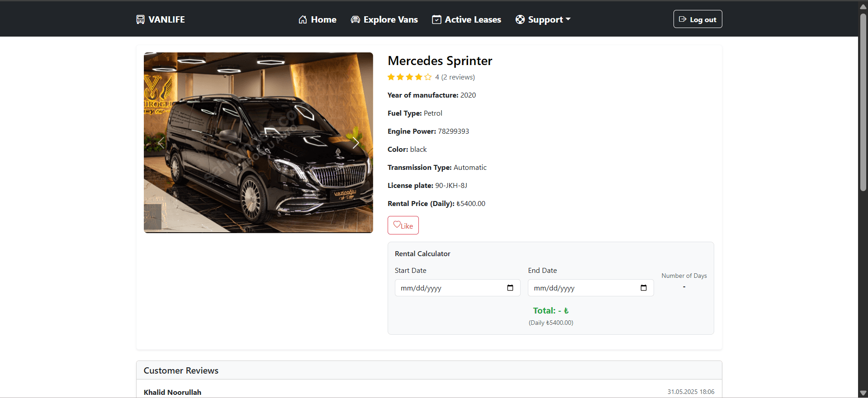The height and width of the screenshot is (398, 868).
Task: Click the third rating star
Action: [x=409, y=77]
